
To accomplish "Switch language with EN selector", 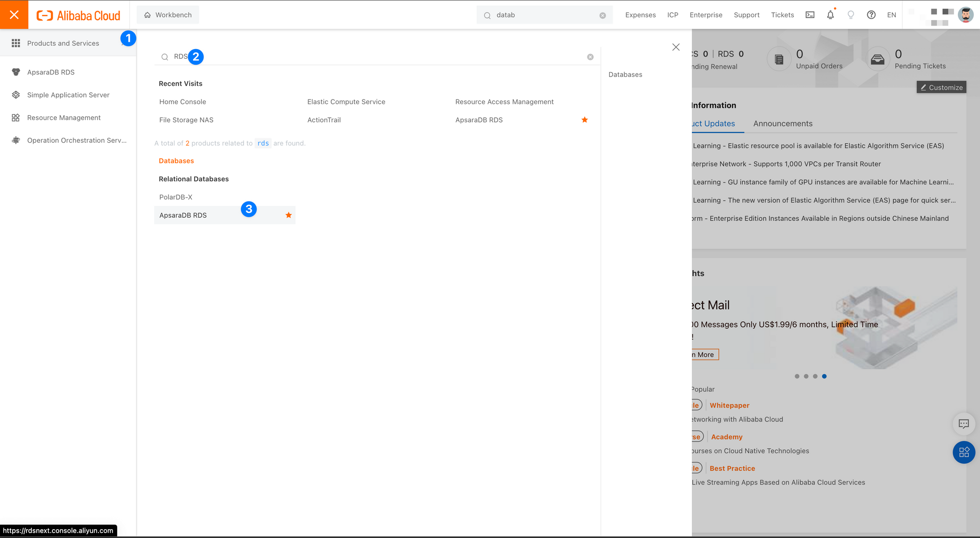I will (891, 15).
